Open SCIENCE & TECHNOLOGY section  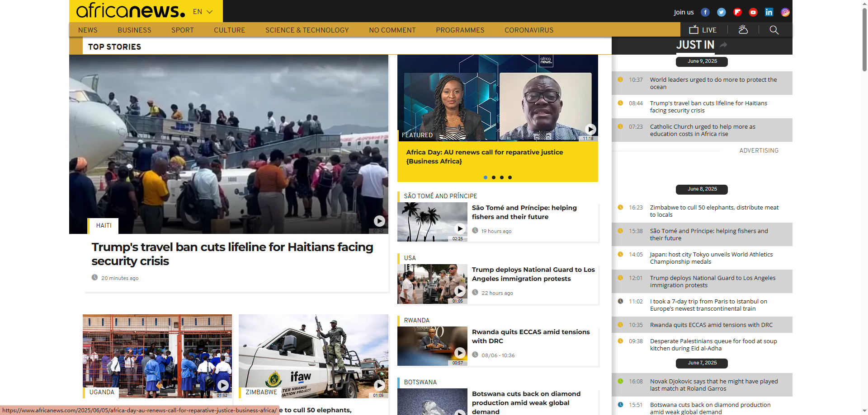coord(307,30)
